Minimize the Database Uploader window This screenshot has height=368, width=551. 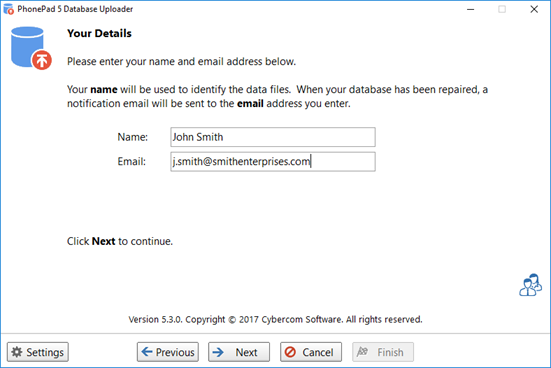tap(471, 9)
